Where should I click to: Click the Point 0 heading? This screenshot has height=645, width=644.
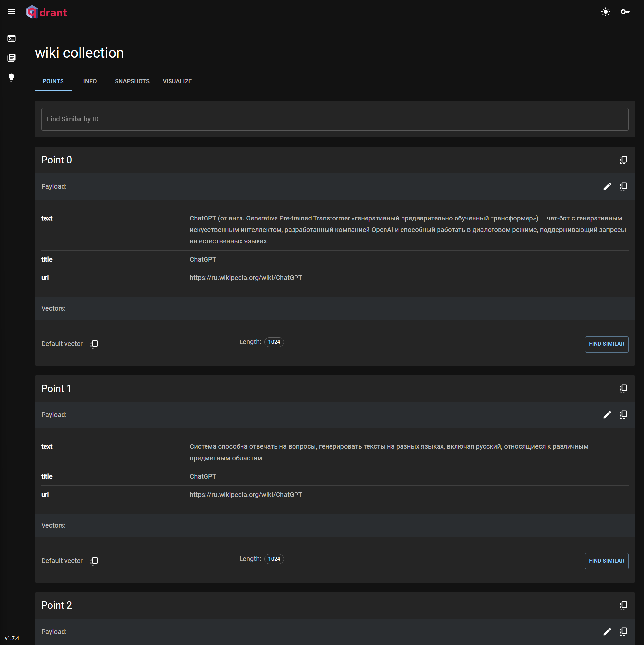pos(57,160)
